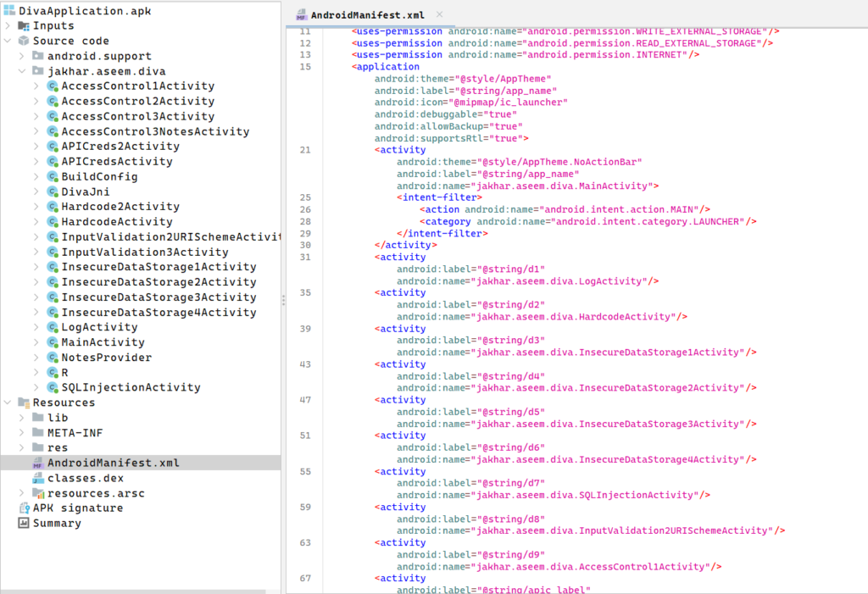Click the class icon beside MainActivity
Screen dimensions: 868x594
[53, 342]
